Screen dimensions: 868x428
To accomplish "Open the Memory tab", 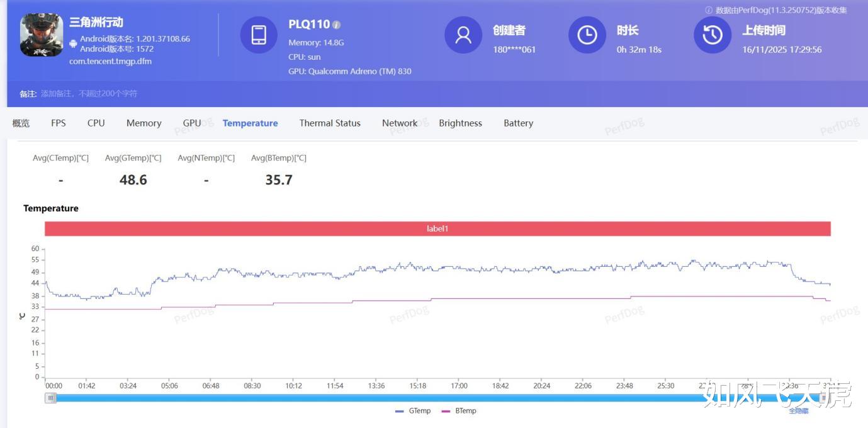I will 144,123.
